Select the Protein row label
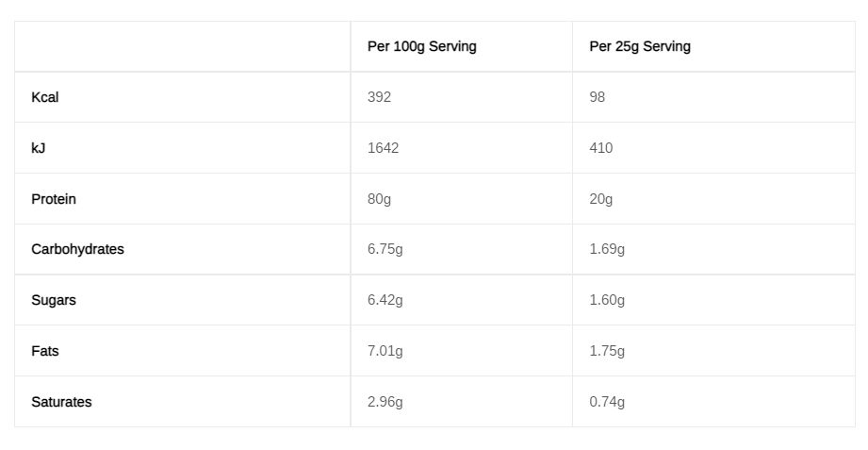Viewport: 868px width, 450px height. click(54, 199)
